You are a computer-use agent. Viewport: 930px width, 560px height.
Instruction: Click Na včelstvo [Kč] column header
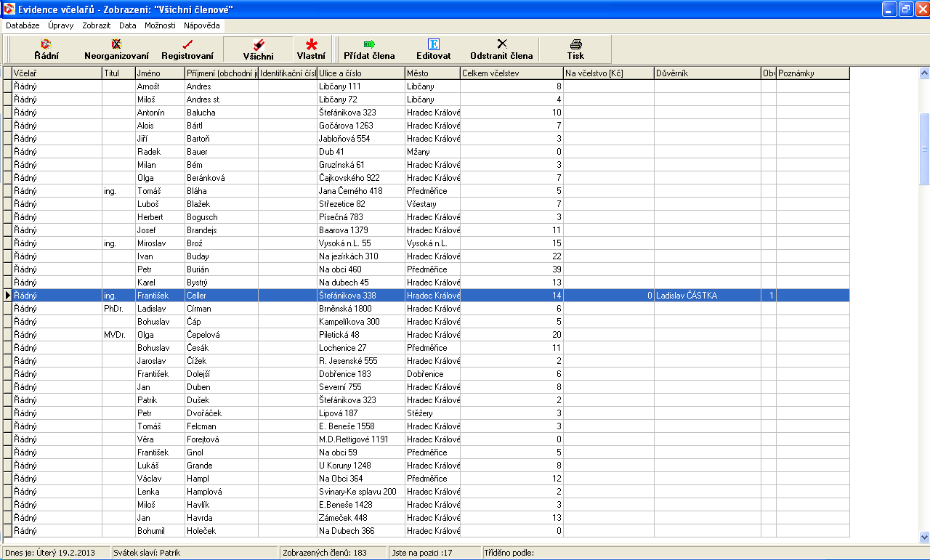tap(609, 73)
